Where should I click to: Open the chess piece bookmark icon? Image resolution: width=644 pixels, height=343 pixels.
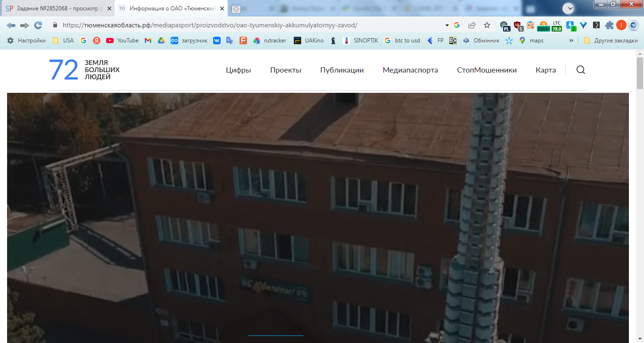coord(333,41)
